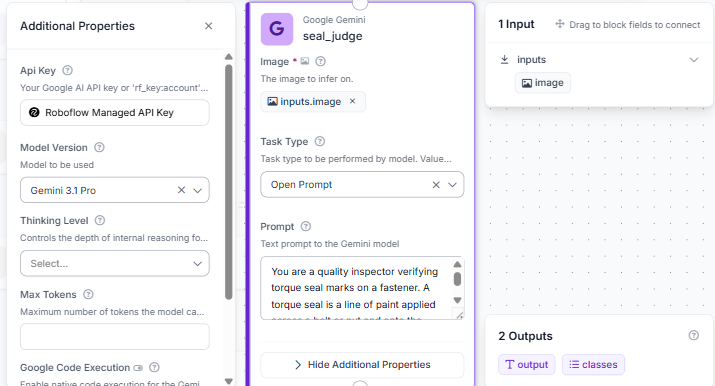
Task: Open the Model Version dropdown
Action: coord(197,190)
